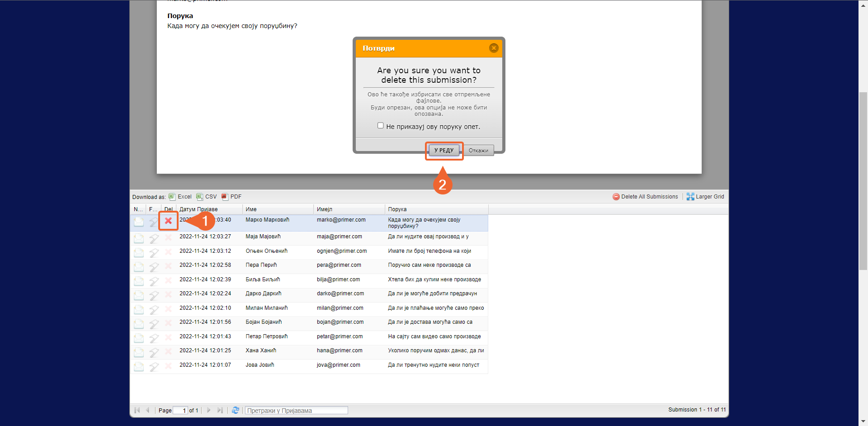Confirm deletion with the У РЕДУ button
Viewport: 868px width, 426px height.
pyautogui.click(x=444, y=150)
